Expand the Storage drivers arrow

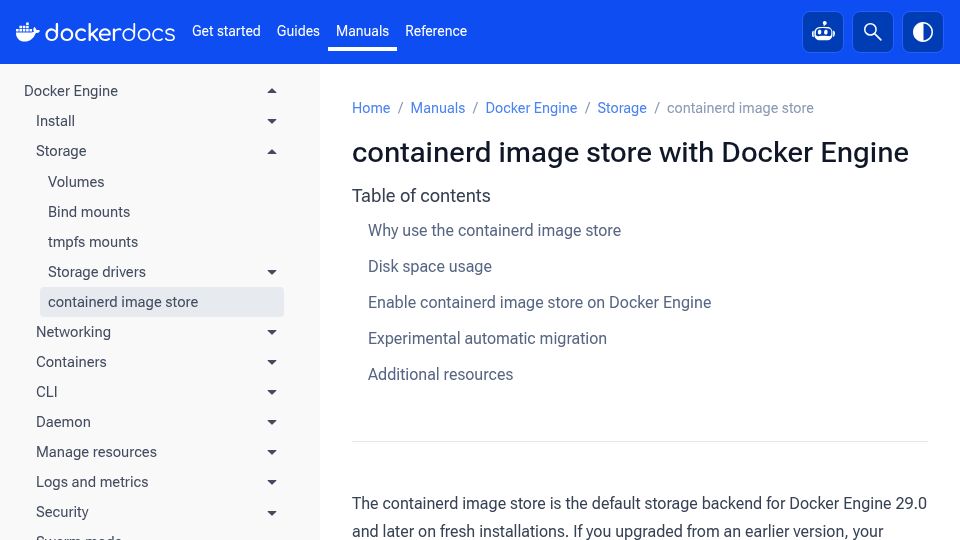(x=272, y=272)
